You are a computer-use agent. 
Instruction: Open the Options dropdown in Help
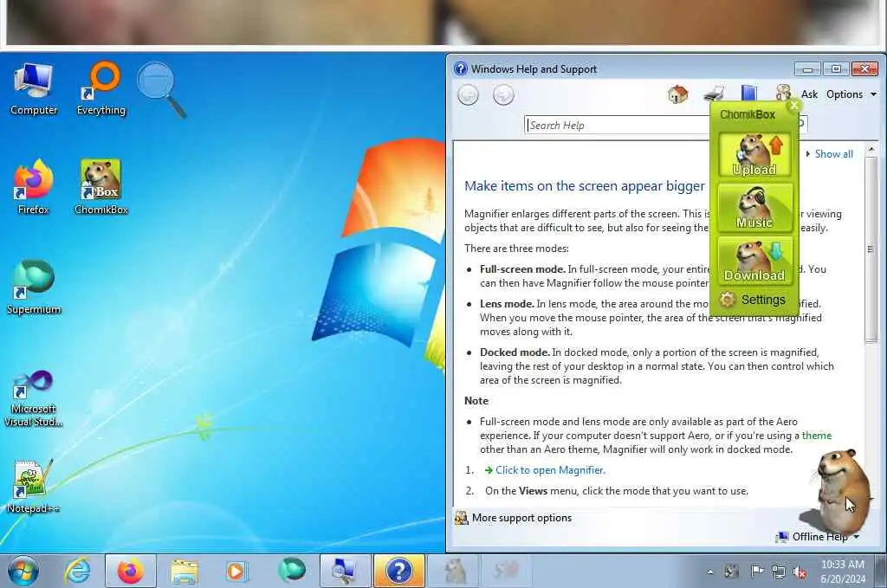851,94
